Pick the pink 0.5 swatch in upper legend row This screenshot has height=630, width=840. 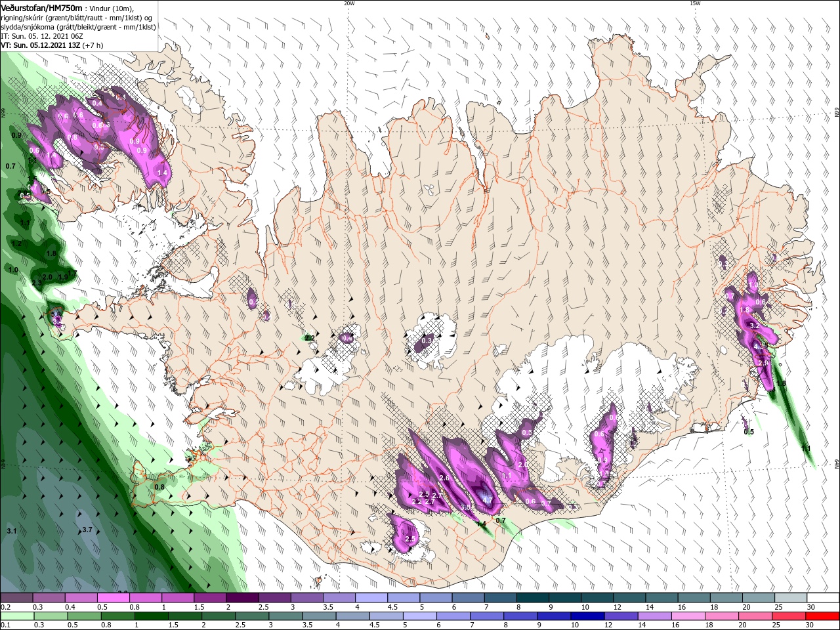pos(113,598)
